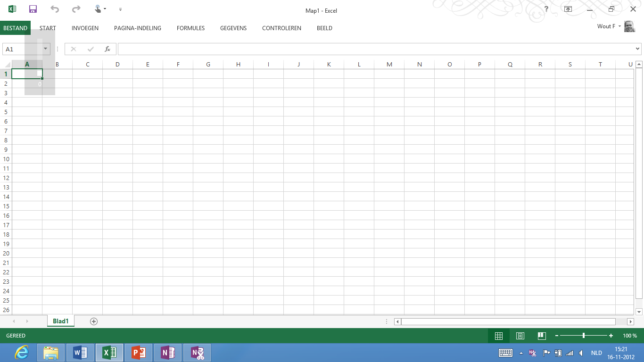The height and width of the screenshot is (362, 644).
Task: Open Word from the taskbar
Action: point(80,353)
